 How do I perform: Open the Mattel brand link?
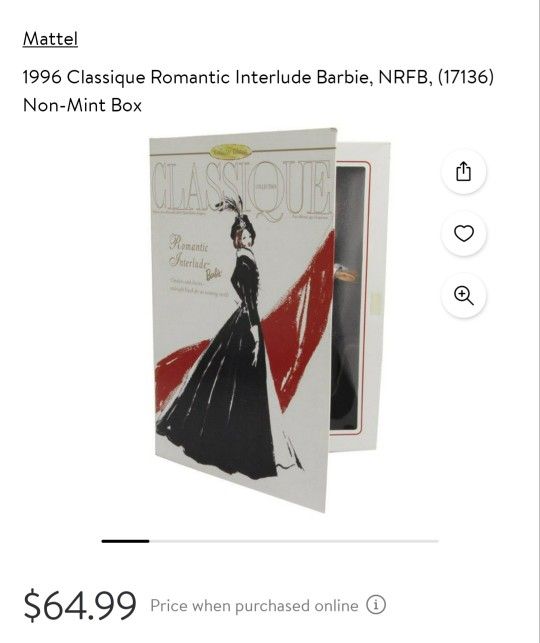(x=50, y=39)
